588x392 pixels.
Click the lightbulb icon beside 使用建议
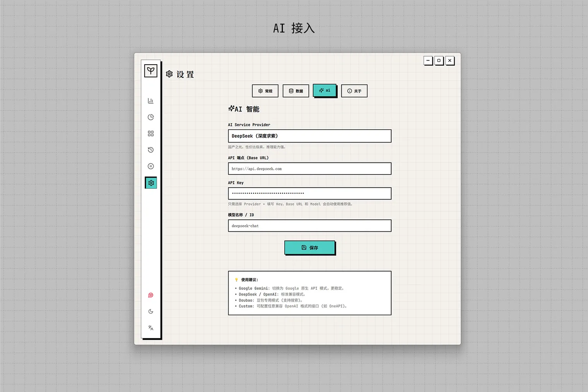point(236,280)
